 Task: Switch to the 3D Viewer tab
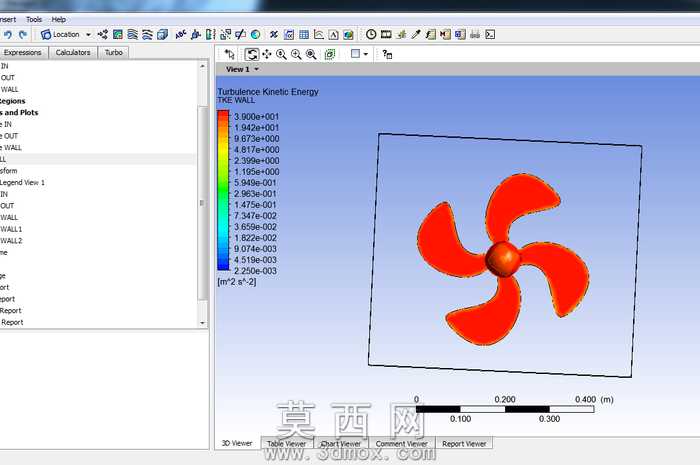(238, 443)
